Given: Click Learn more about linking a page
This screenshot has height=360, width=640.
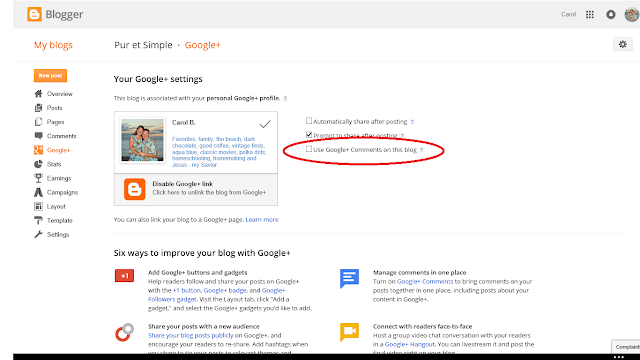Looking at the screenshot, I should (x=262, y=220).
